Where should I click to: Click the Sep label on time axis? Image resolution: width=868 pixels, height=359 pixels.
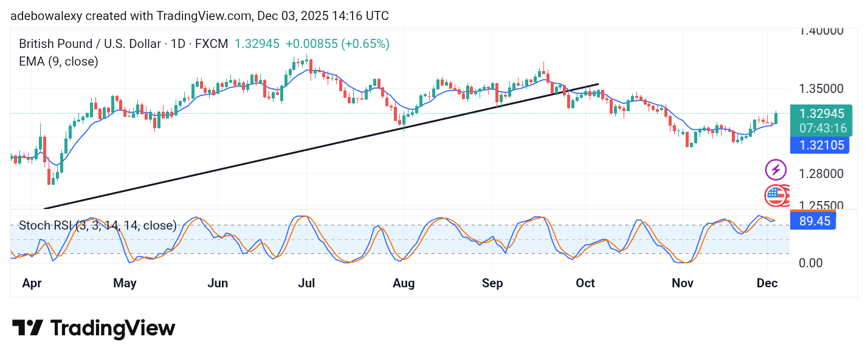coord(492,284)
